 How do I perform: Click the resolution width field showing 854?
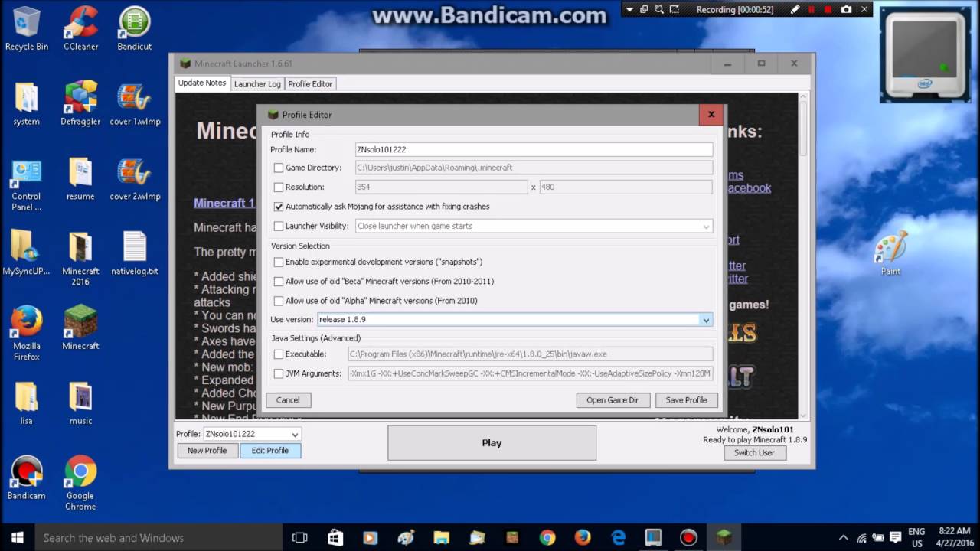point(441,187)
